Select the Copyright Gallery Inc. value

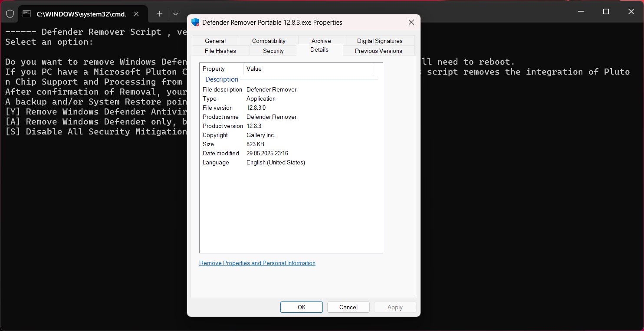[261, 135]
